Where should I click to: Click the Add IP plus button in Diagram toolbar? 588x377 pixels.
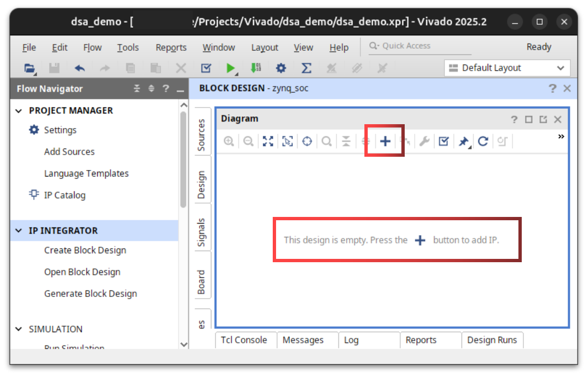click(385, 141)
